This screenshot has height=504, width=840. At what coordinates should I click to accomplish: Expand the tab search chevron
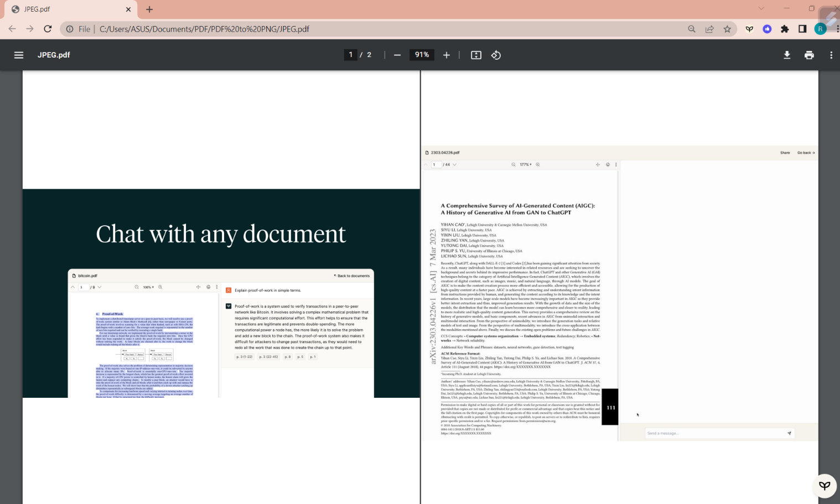pyautogui.click(x=761, y=8)
